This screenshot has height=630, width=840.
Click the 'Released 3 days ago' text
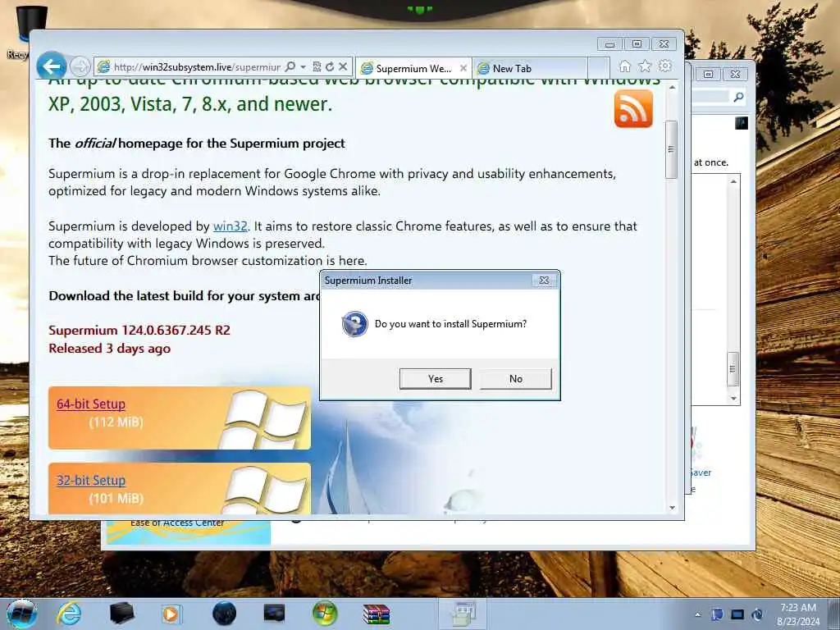coord(110,348)
